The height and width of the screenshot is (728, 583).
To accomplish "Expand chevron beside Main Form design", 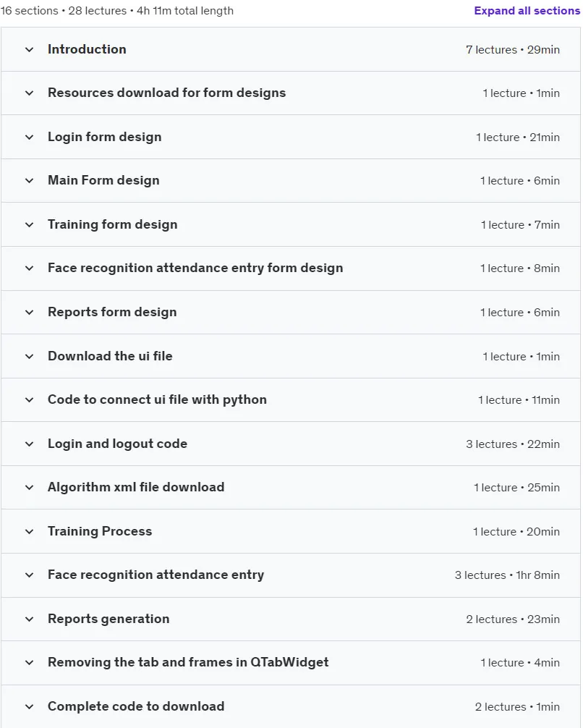I will (x=29, y=181).
